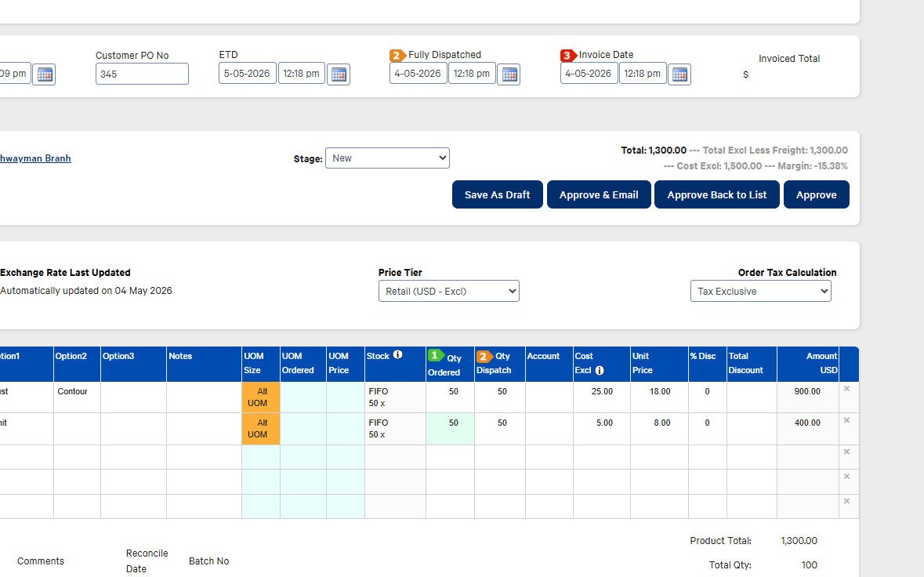This screenshot has height=577, width=924.
Task: Click the Save As Draft button
Action: [x=498, y=194]
